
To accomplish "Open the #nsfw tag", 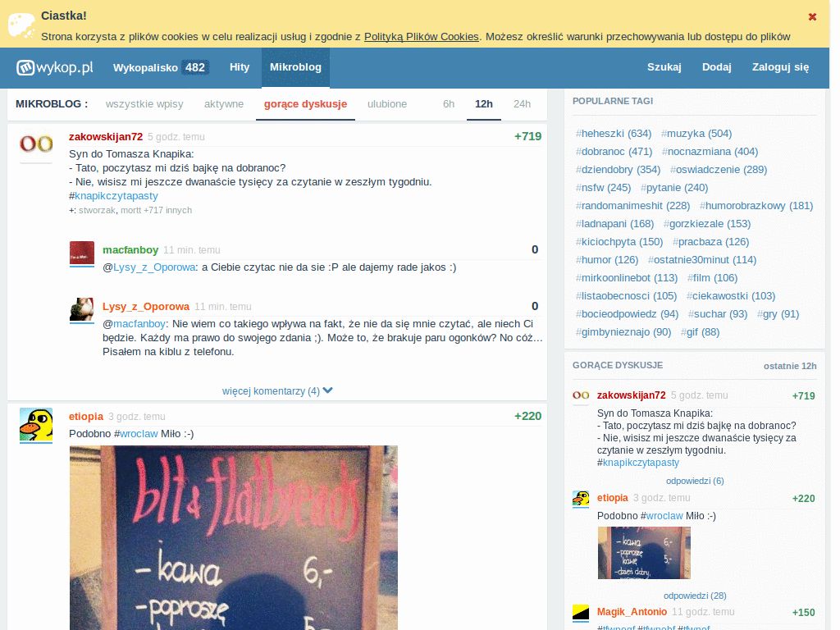I will coord(603,188).
